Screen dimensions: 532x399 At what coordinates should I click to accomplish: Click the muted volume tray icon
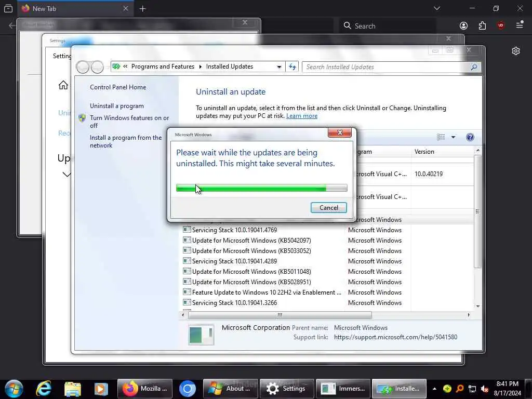coord(485,389)
